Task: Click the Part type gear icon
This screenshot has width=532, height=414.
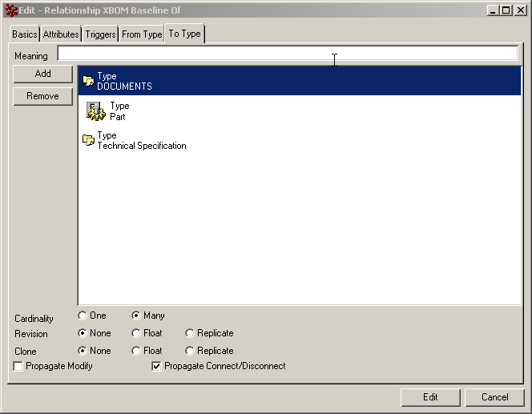Action: pyautogui.click(x=95, y=111)
